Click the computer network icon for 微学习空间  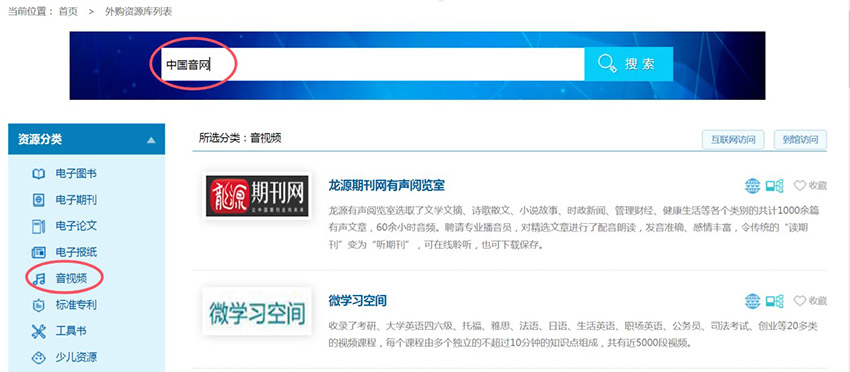click(x=774, y=301)
